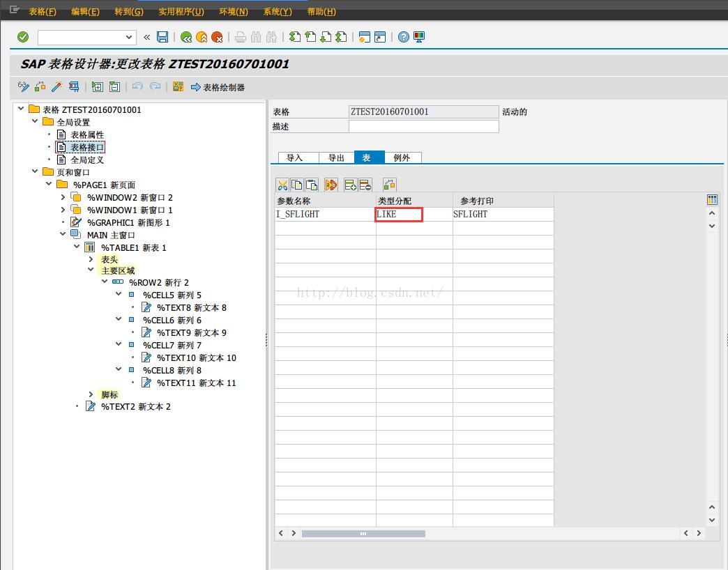Jump with the Last Page icon
The image size is (728, 570).
pos(341,37)
